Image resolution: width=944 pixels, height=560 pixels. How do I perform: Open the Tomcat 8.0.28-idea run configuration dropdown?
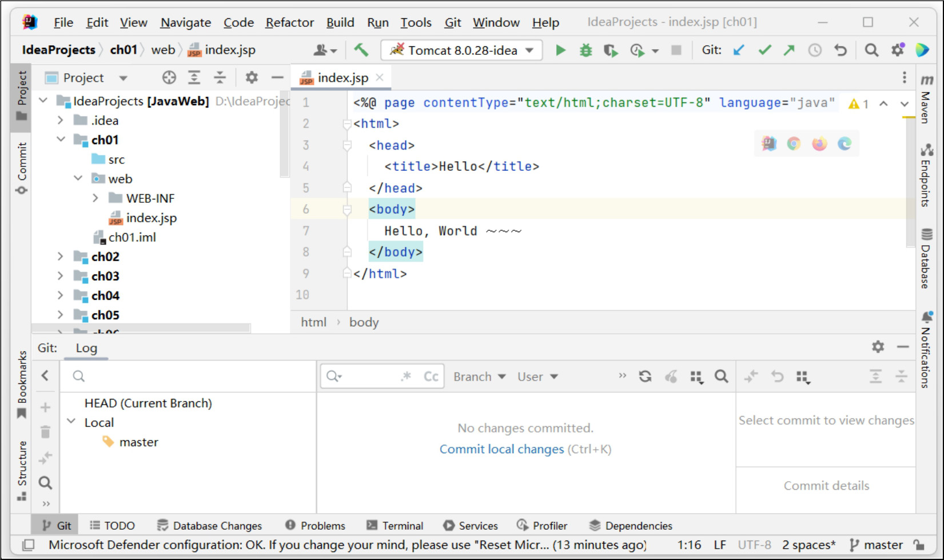pyautogui.click(x=461, y=50)
